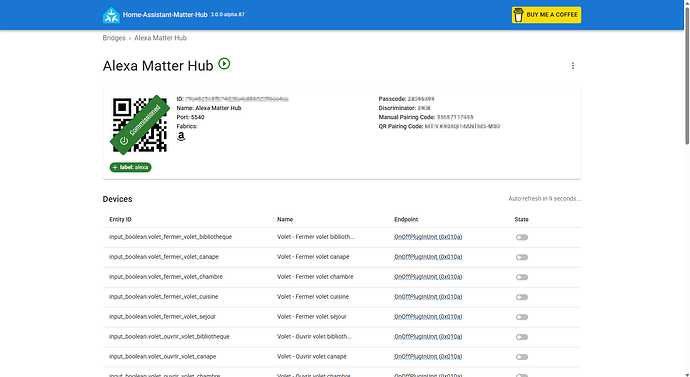Toggle state for fermer_volet_chambre row
690x377 pixels.
[522, 277]
